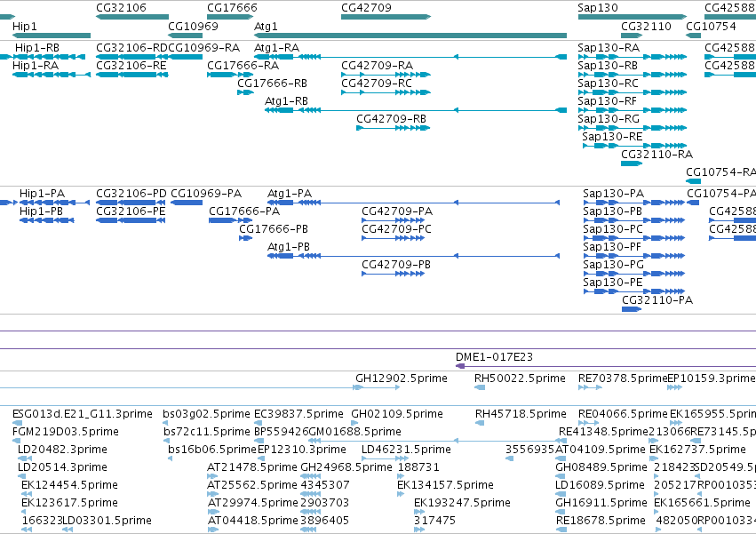Image resolution: width=756 pixels, height=534 pixels.
Task: Click the DME1-017E23 feature label
Action: tap(494, 357)
